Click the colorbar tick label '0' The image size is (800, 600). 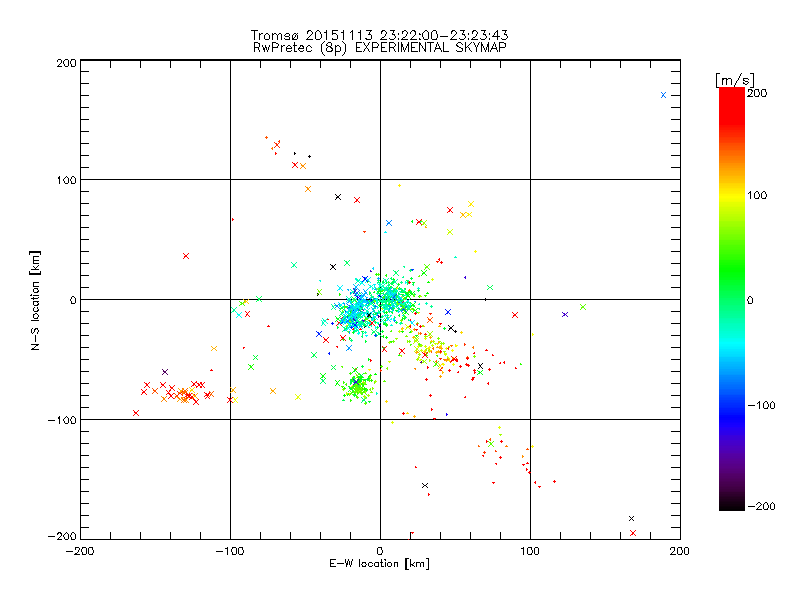coord(750,300)
